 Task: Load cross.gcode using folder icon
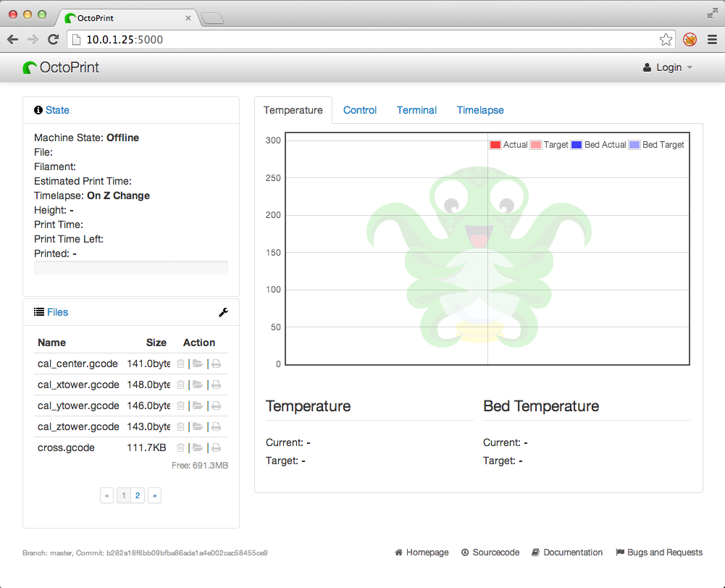pos(198,448)
